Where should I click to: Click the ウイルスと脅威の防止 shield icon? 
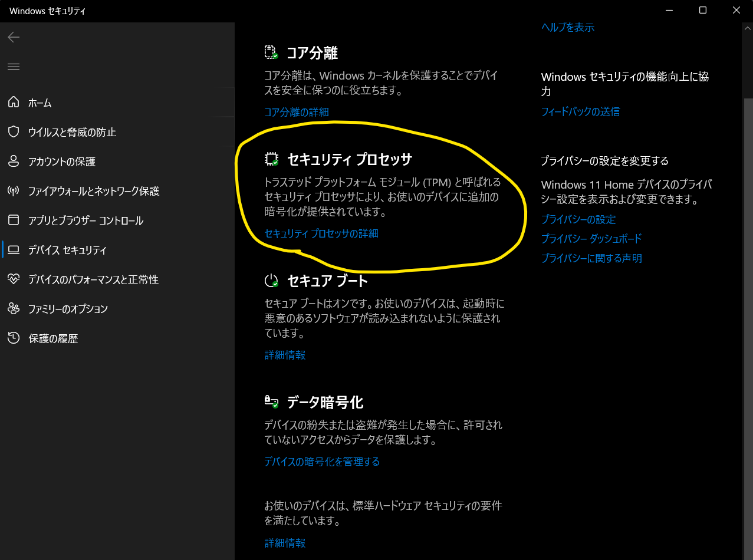(14, 132)
